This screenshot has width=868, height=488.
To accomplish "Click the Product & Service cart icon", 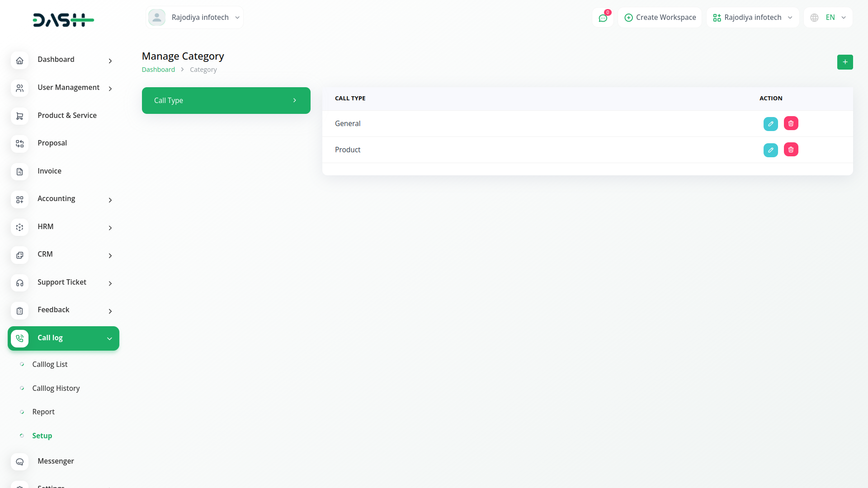I will point(19,116).
